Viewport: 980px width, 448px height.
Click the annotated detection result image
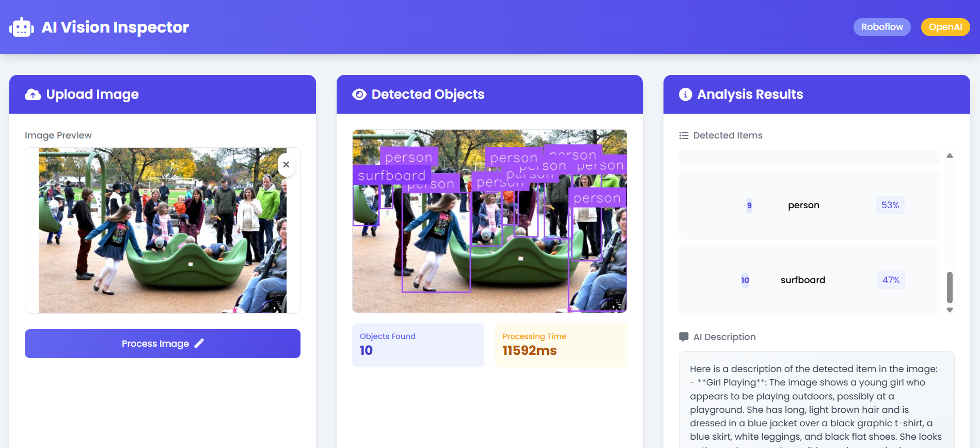489,221
